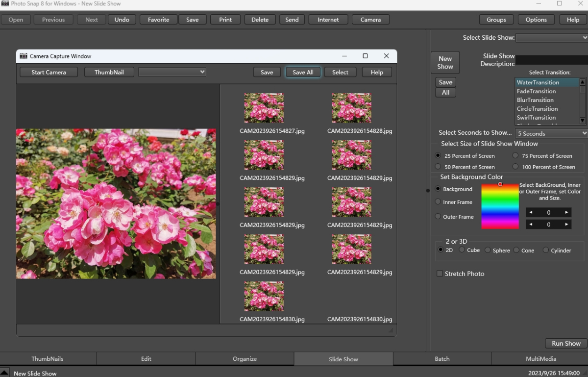Image resolution: width=588 pixels, height=377 pixels.
Task: Open the Organize tab
Action: pos(245,359)
